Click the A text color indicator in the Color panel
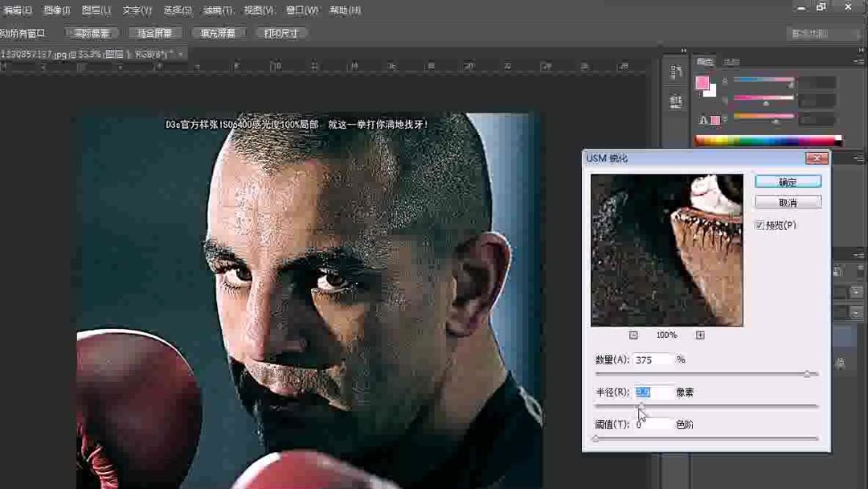 (x=703, y=120)
